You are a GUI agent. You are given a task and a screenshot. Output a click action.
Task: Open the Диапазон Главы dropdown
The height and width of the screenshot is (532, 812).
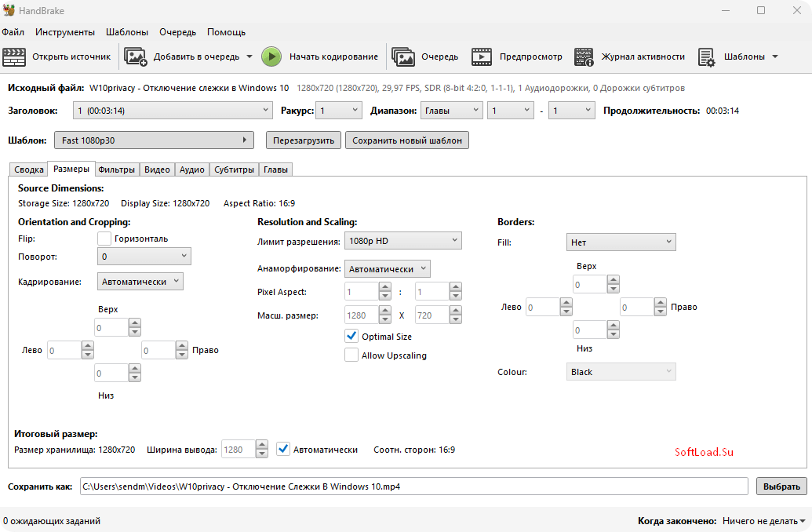(x=452, y=111)
